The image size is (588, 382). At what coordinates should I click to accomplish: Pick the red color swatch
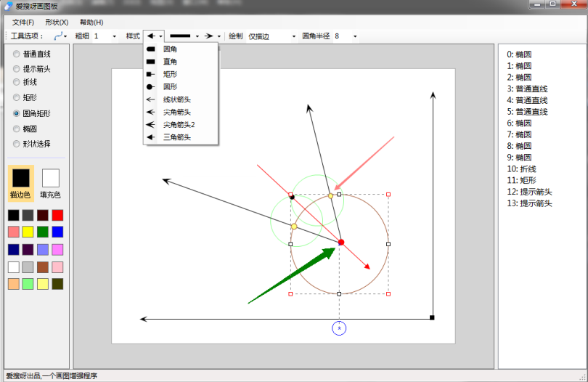click(x=57, y=215)
